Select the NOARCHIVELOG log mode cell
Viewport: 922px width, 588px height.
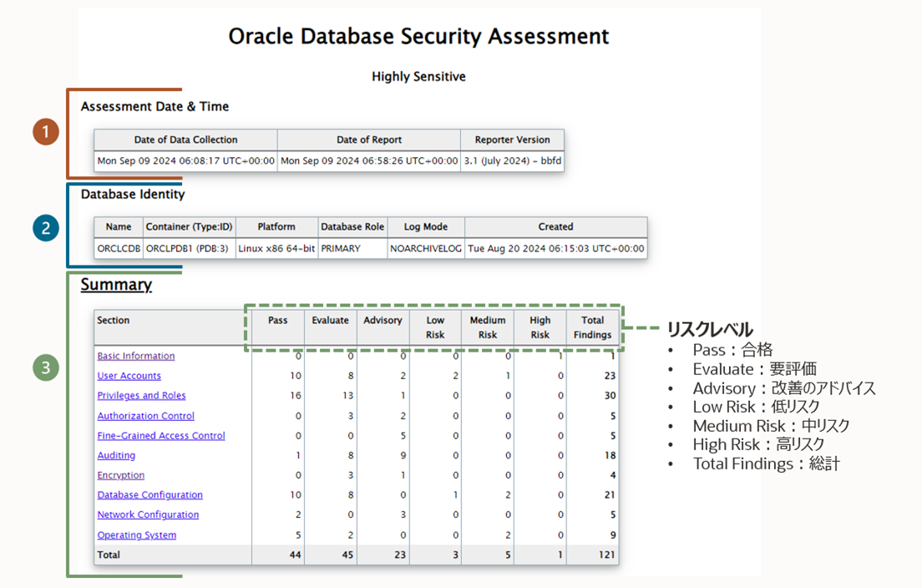(x=425, y=249)
